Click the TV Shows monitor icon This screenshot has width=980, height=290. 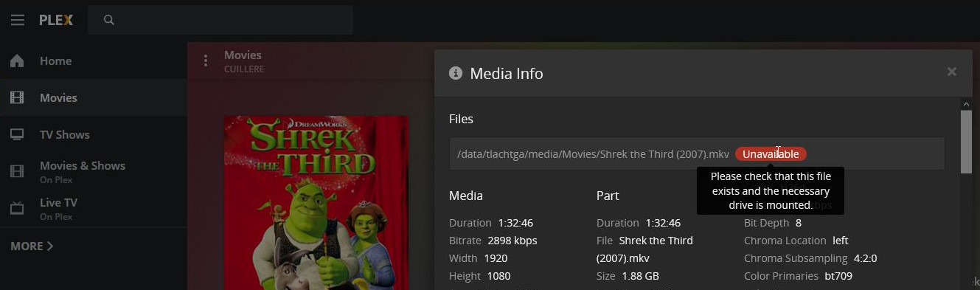(17, 134)
